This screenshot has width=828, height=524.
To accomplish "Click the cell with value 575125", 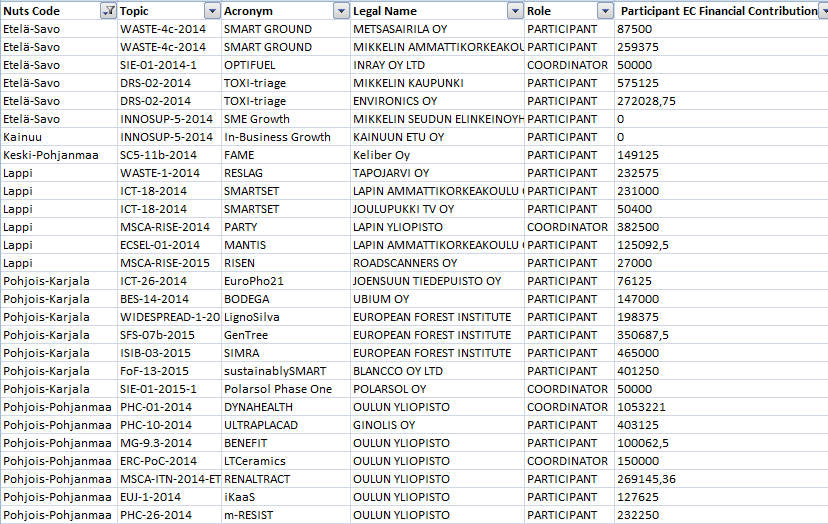I will click(x=721, y=83).
